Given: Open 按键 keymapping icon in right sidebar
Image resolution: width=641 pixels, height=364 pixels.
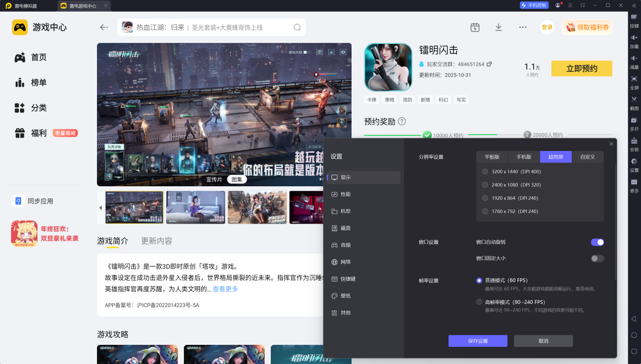Looking at the screenshot, I should (634, 17).
